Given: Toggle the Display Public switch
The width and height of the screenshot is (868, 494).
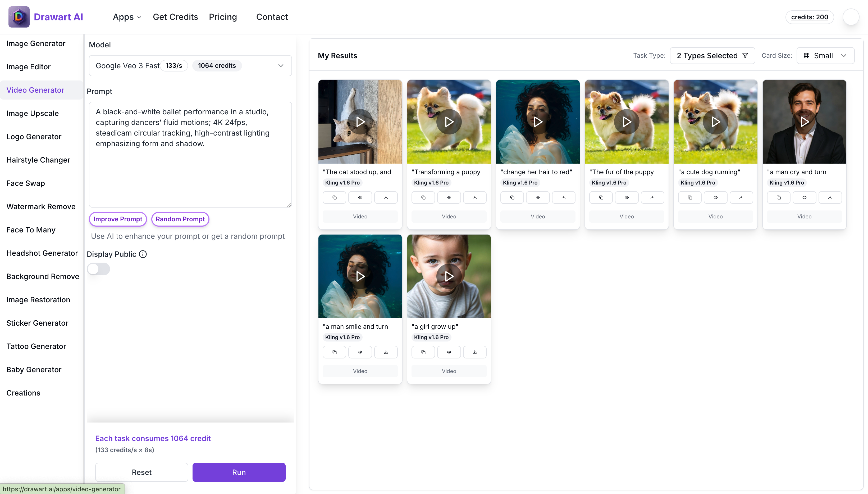Looking at the screenshot, I should [x=98, y=269].
